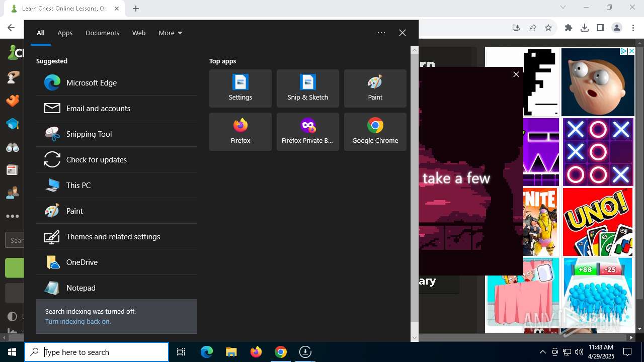Open network status in system tray
Screen dimensions: 644x362
(567, 352)
